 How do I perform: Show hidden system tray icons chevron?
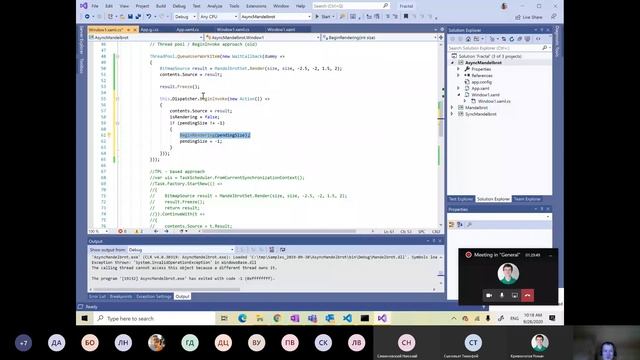[453, 318]
